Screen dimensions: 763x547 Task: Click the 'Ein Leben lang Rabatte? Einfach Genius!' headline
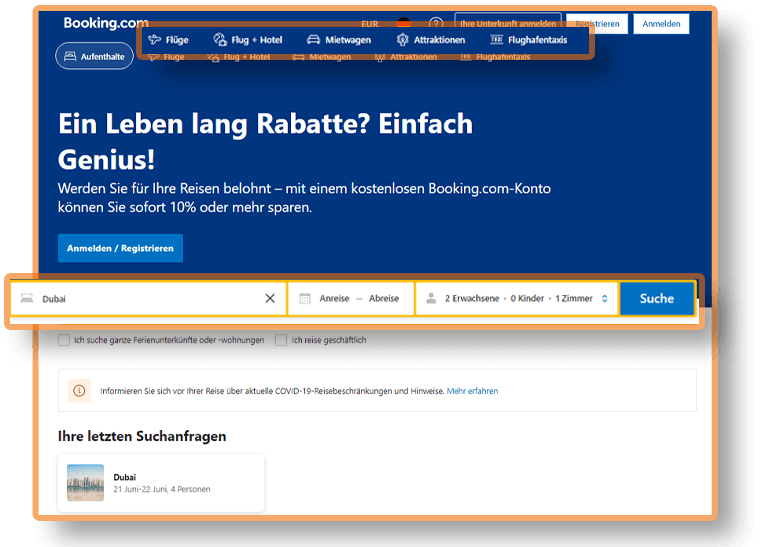click(265, 141)
